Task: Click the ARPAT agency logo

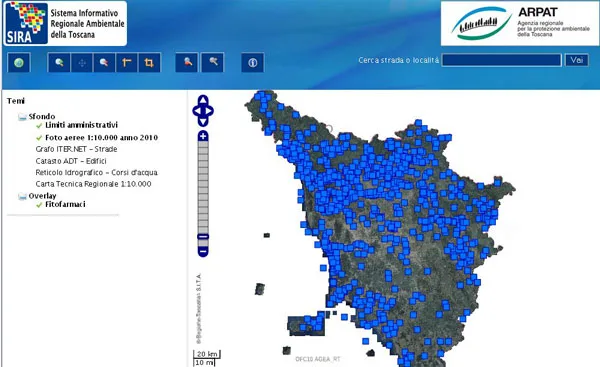Action: (x=520, y=23)
